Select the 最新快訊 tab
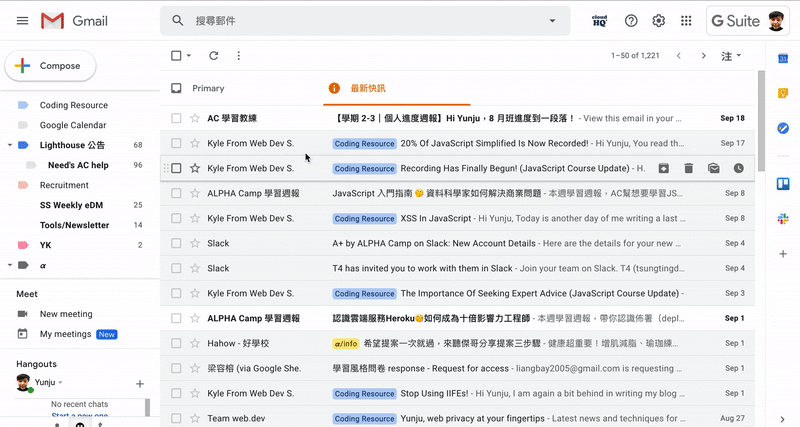Screen dimensions: 800x427 point(367,88)
